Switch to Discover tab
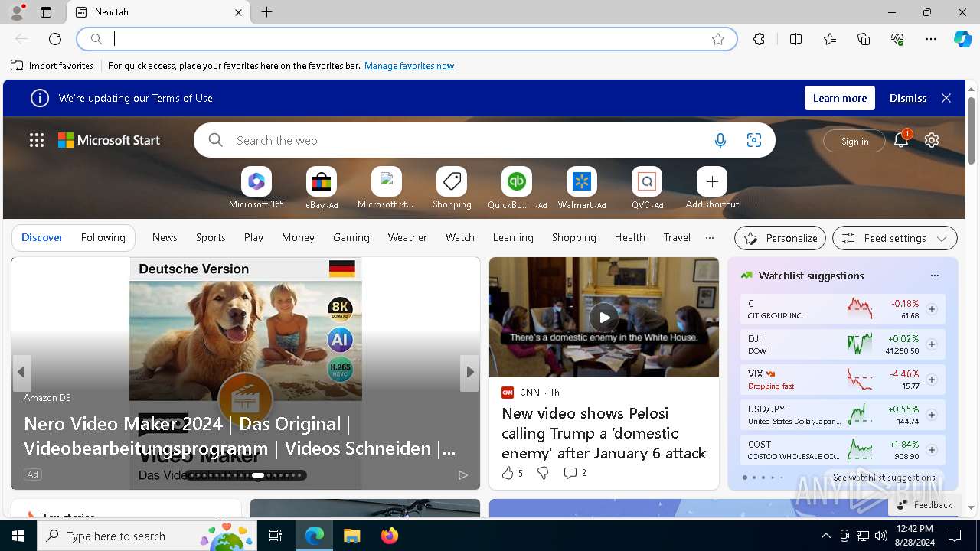Image resolution: width=980 pixels, height=551 pixels. pos(42,238)
